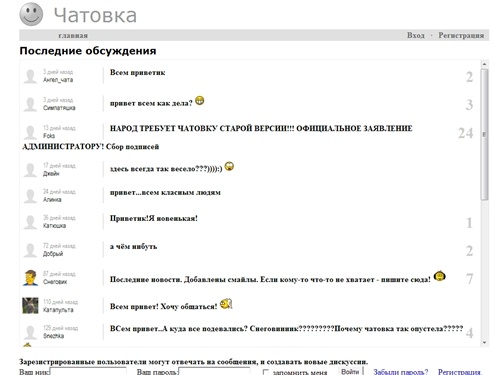500x375 pixels.
Task: Click grinning smiley after 'как дела?'
Action: click(x=200, y=100)
